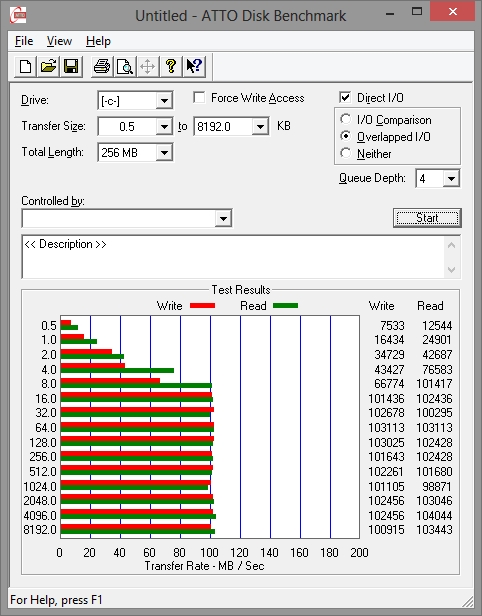Click the red Write legend swatch
The image size is (482, 616).
click(x=202, y=306)
